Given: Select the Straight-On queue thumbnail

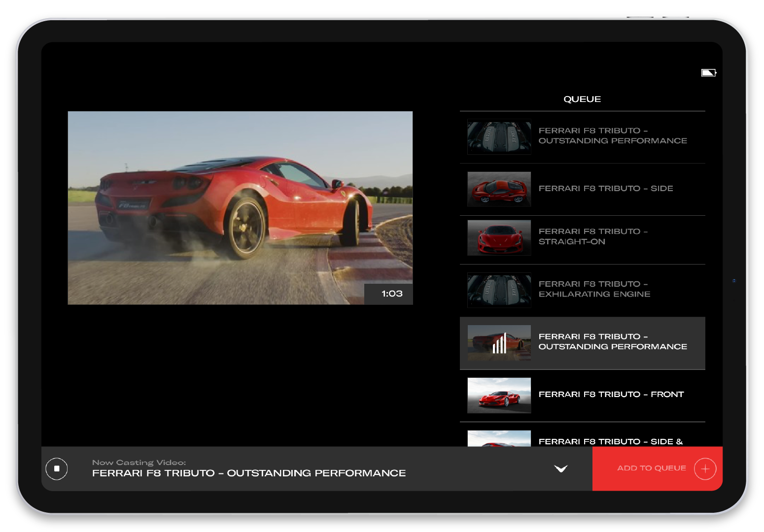Looking at the screenshot, I should [499, 237].
